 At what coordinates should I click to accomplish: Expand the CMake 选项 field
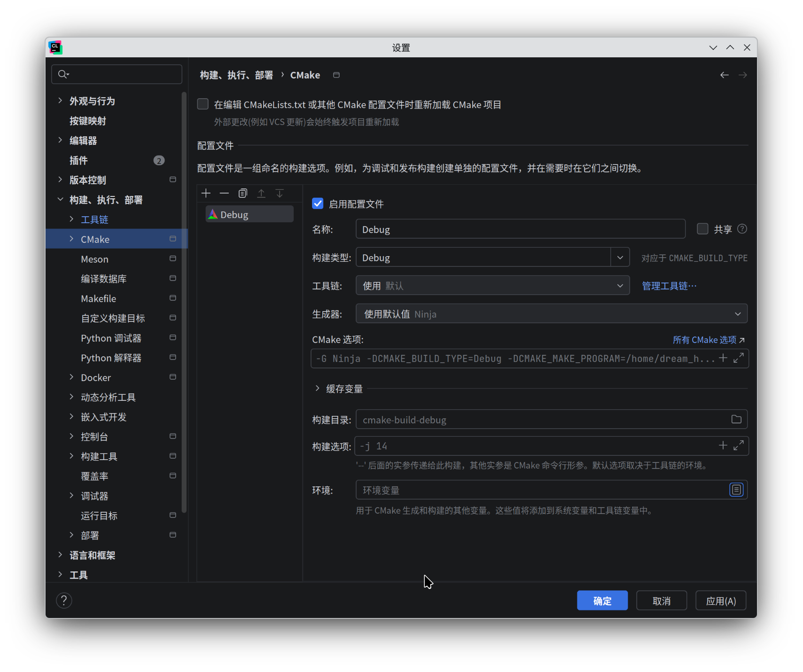(738, 358)
